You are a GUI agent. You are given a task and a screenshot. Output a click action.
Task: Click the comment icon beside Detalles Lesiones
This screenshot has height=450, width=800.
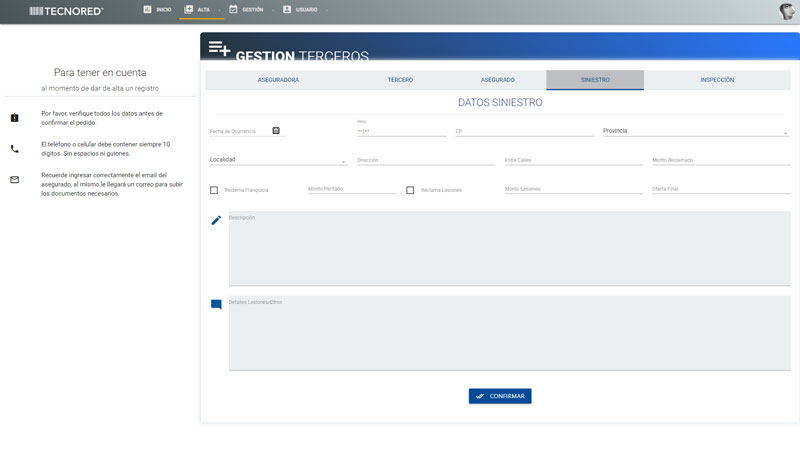216,305
